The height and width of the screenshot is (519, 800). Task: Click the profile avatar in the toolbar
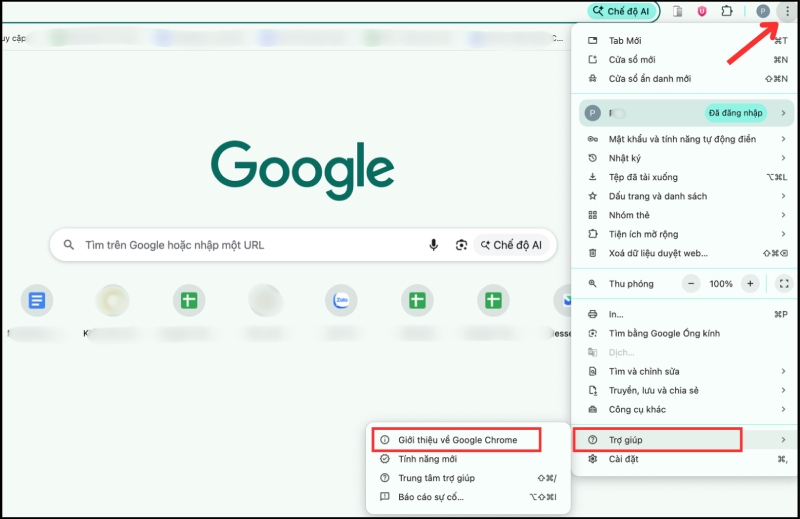[x=763, y=11]
